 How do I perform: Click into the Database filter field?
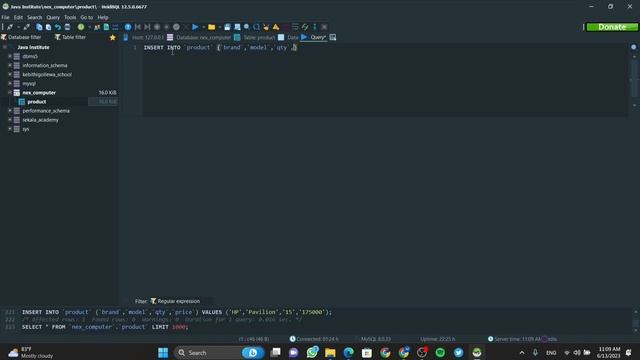(24, 37)
